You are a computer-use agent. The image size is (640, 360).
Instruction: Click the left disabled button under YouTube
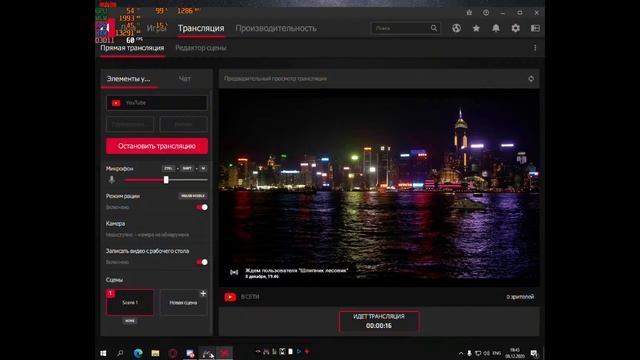(x=130, y=124)
